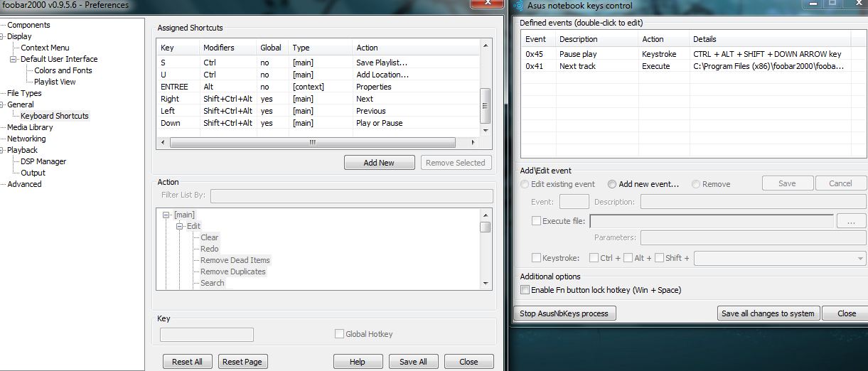
Task: Select the 0x45 Pause play event row
Action: point(693,54)
